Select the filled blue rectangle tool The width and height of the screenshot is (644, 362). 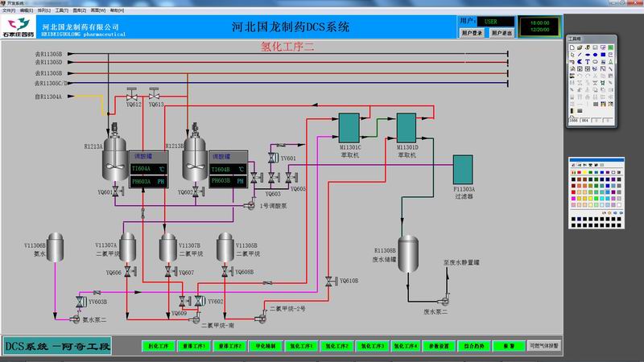tap(603, 55)
